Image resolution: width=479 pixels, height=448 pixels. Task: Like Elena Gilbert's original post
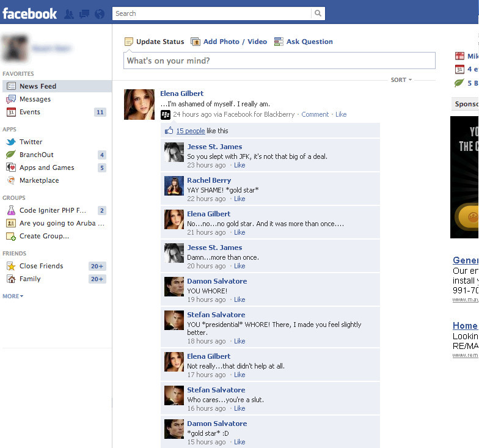341,114
